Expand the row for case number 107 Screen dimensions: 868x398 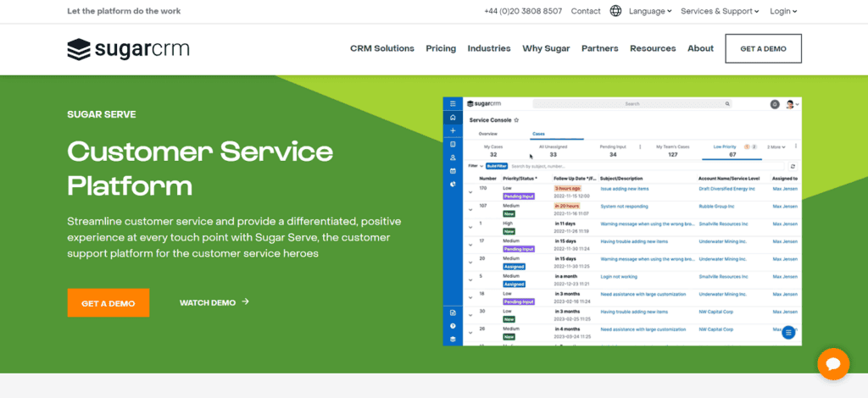470,210
